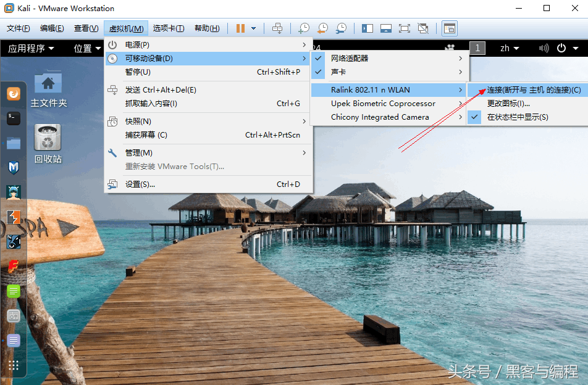Open the 选项卡(T) tabs menu
The width and height of the screenshot is (588, 385).
(x=169, y=28)
